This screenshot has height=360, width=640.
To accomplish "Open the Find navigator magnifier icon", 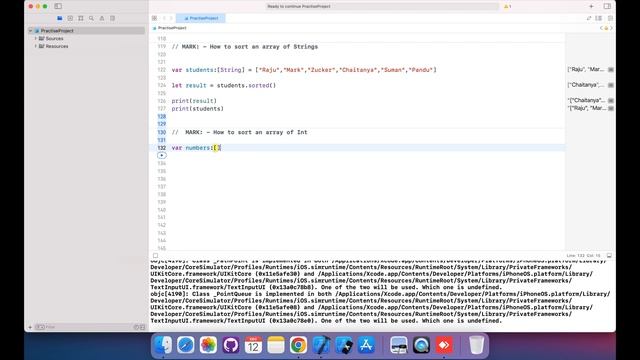I will tap(91, 18).
